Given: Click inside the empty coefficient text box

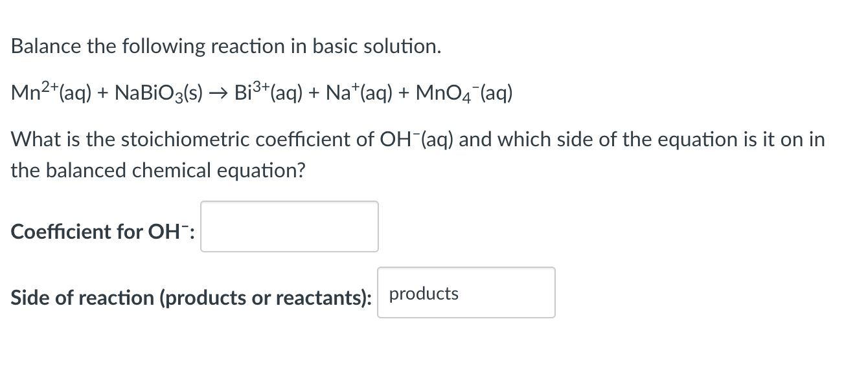Looking at the screenshot, I should tap(289, 226).
